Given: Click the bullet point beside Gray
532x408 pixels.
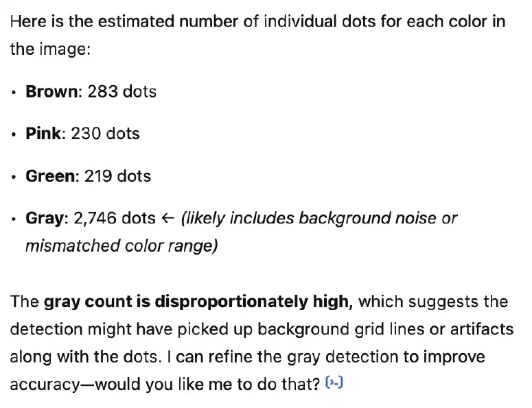Looking at the screenshot, I should point(14,219).
